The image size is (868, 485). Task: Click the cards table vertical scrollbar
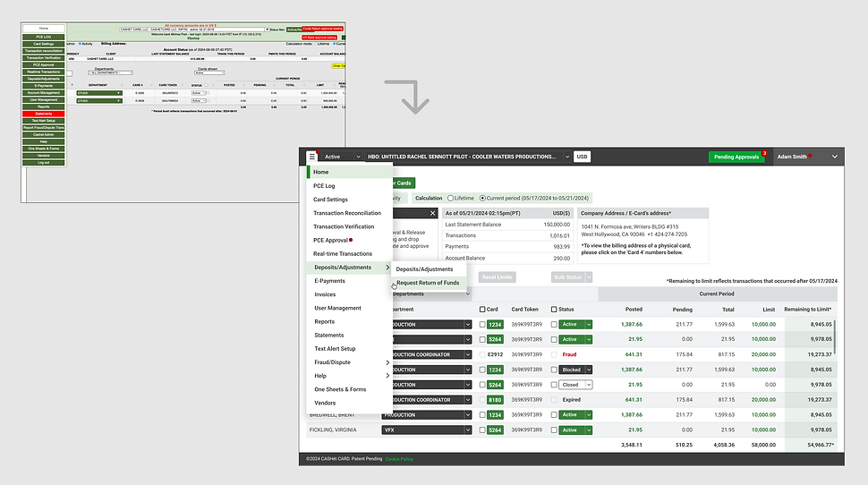pos(835,336)
